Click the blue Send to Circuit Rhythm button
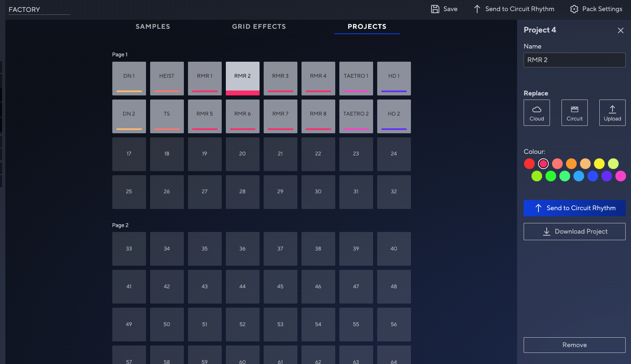The width and height of the screenshot is (631, 364). click(574, 208)
